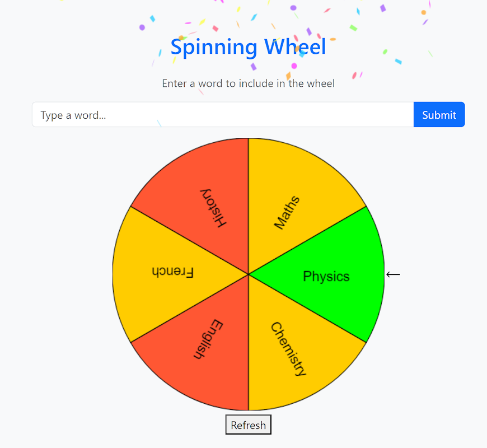This screenshot has width=487, height=448.
Task: Click the Maths label text
Action: point(287,212)
